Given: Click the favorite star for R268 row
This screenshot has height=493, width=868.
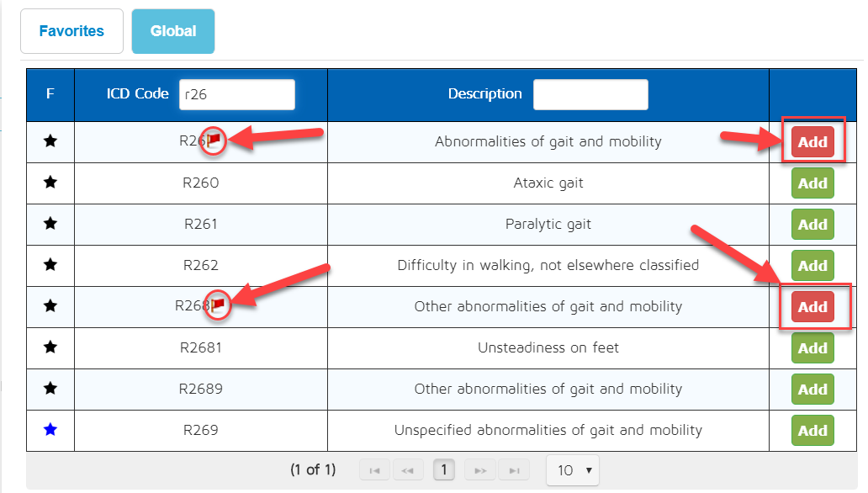Looking at the screenshot, I should coord(50,306).
